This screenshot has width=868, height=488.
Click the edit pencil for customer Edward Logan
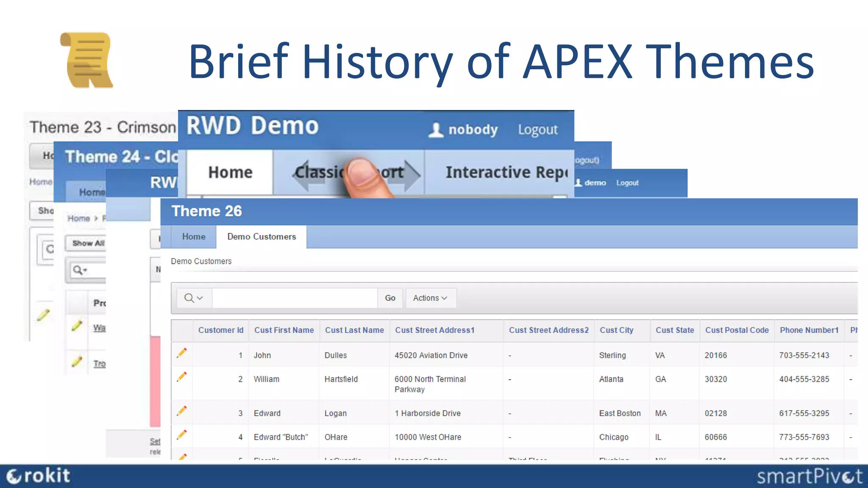click(x=182, y=410)
